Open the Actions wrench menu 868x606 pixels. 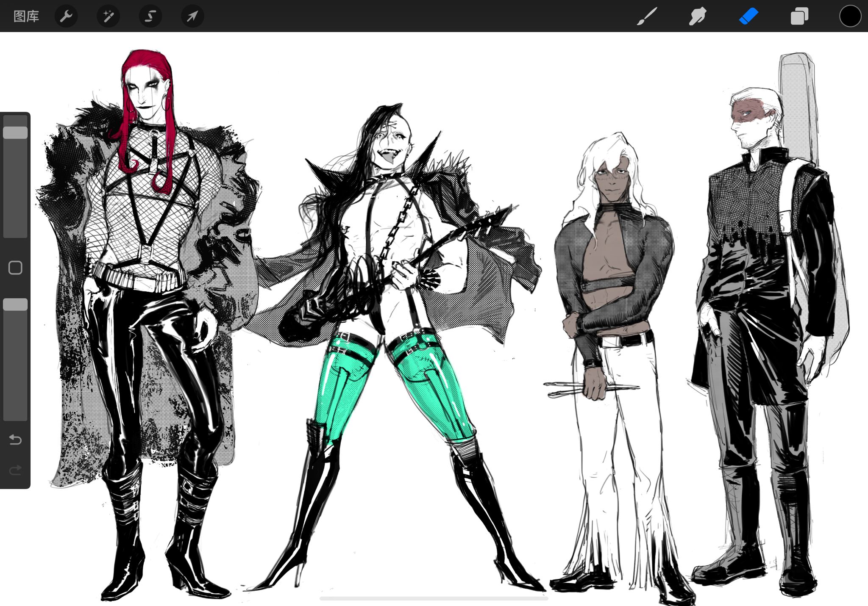66,17
